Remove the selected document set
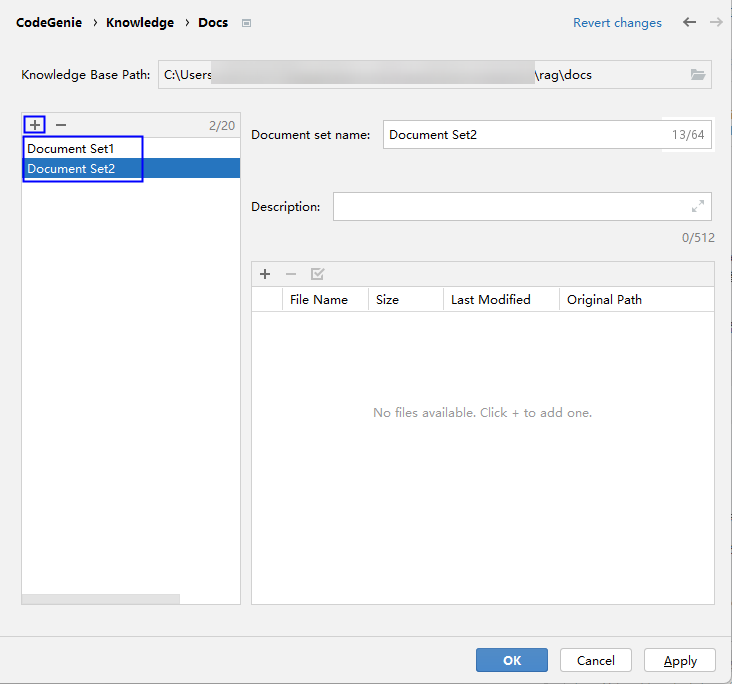Screen dimensions: 732x684 click(x=61, y=125)
